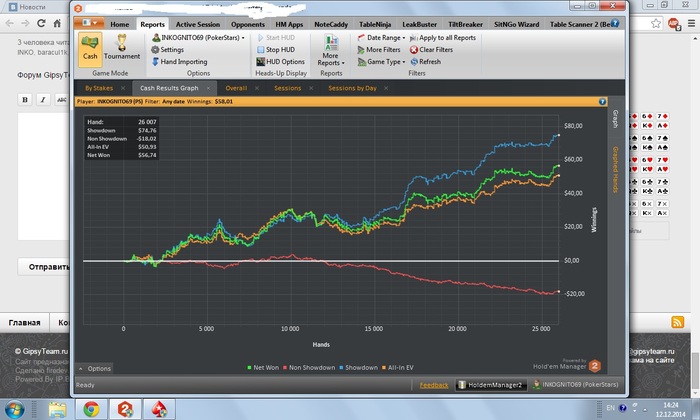
Task: Select the Cash Results Graph tab
Action: 169,88
